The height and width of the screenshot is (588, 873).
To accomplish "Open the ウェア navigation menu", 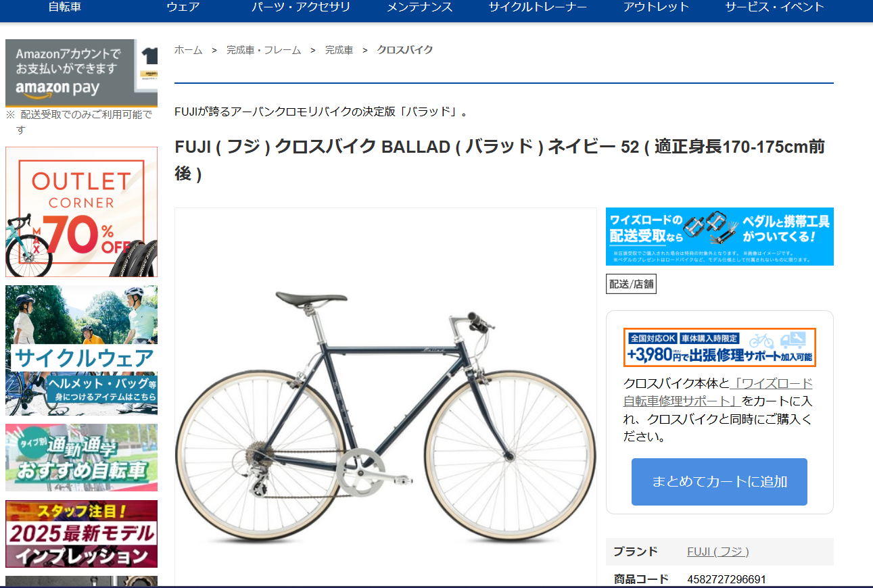I will pos(183,7).
